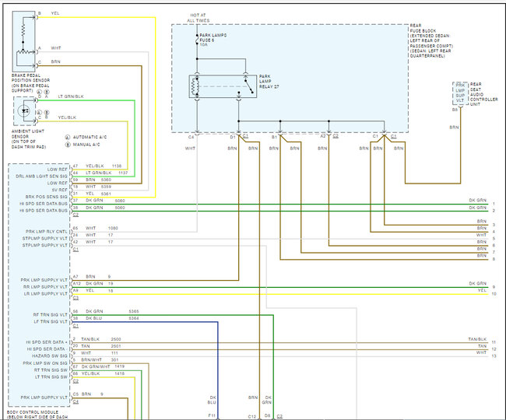The width and height of the screenshot is (506, 420).
Task: Click the HOT AT ALL TIMES label
Action: (199, 17)
